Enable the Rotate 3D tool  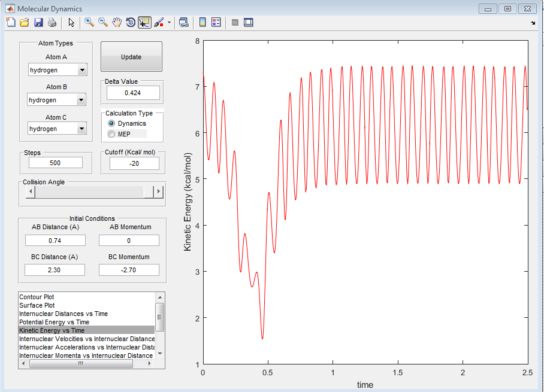point(130,23)
